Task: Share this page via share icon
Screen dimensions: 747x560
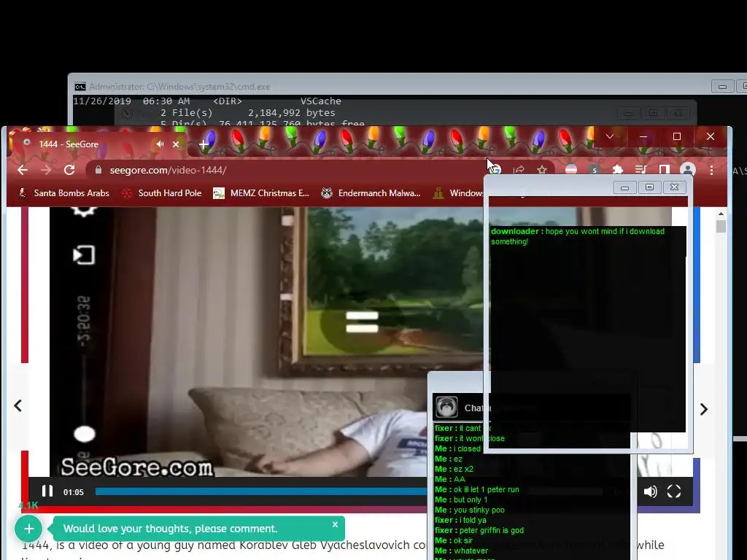Action: tap(519, 169)
